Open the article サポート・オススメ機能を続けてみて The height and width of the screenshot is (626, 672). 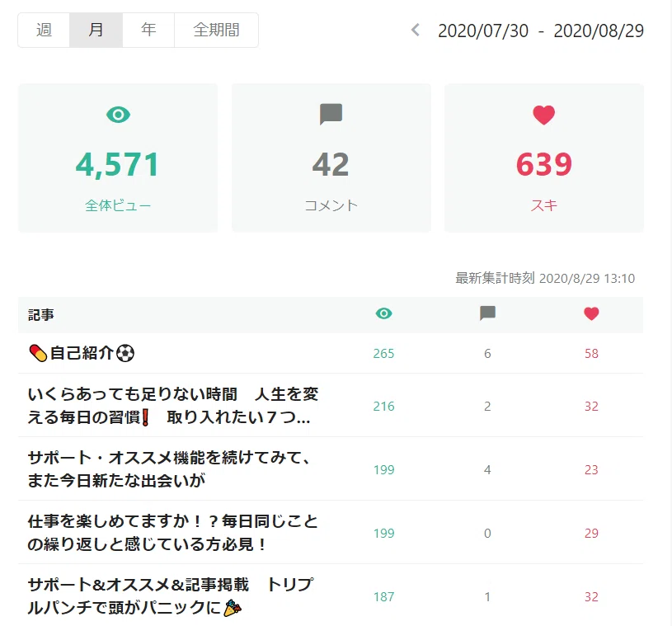coord(169,468)
